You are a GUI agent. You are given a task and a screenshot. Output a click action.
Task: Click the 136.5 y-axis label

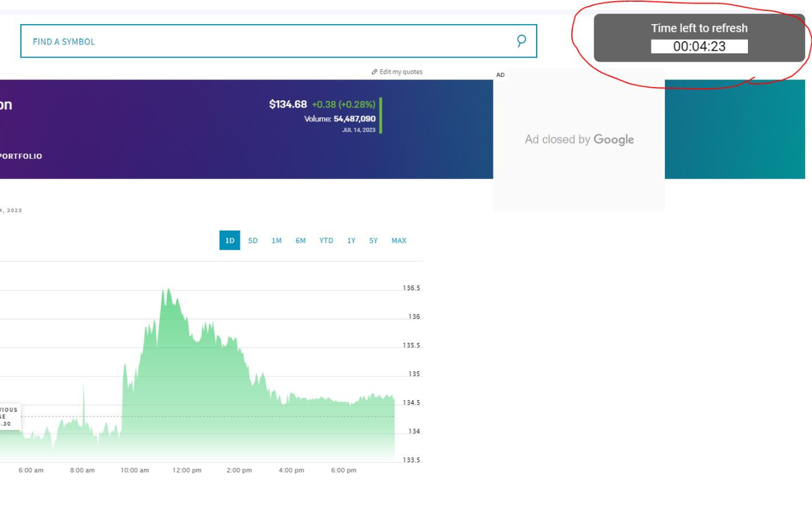[411, 288]
